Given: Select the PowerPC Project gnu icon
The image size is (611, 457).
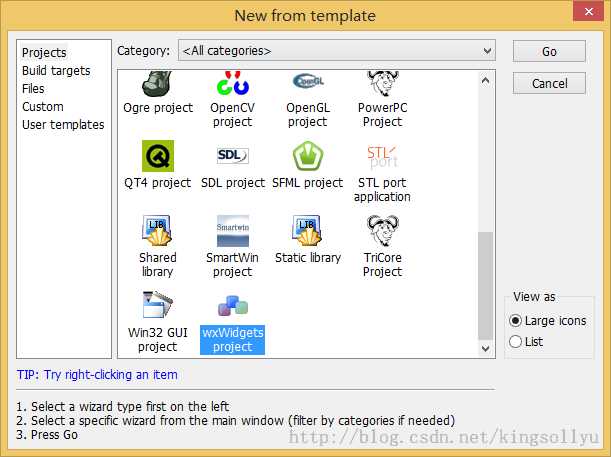Looking at the screenshot, I should (383, 83).
